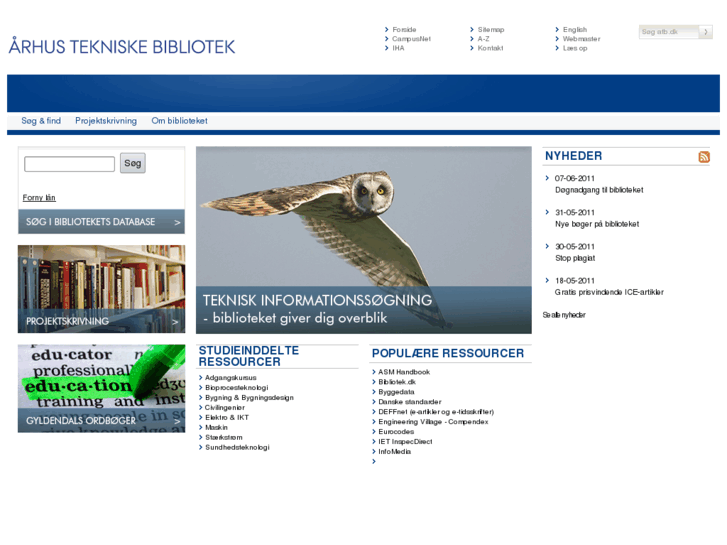Go to Forside link in header
727x545 pixels.
[404, 30]
